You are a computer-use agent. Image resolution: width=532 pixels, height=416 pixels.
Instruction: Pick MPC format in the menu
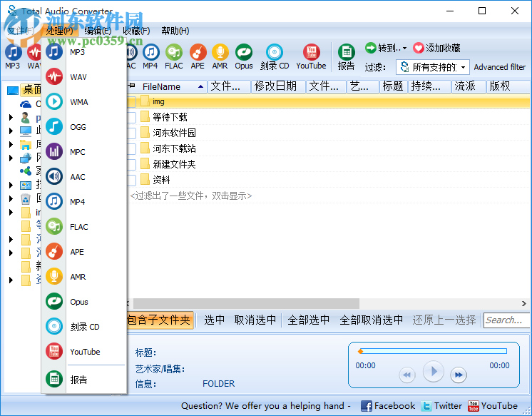[84, 152]
